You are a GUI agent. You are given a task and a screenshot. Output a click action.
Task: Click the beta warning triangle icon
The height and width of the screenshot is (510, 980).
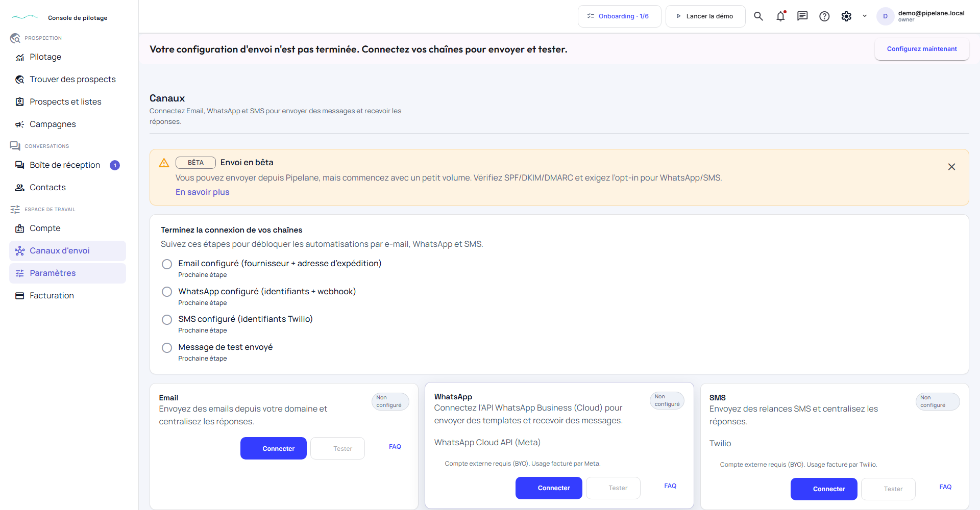pyautogui.click(x=164, y=163)
